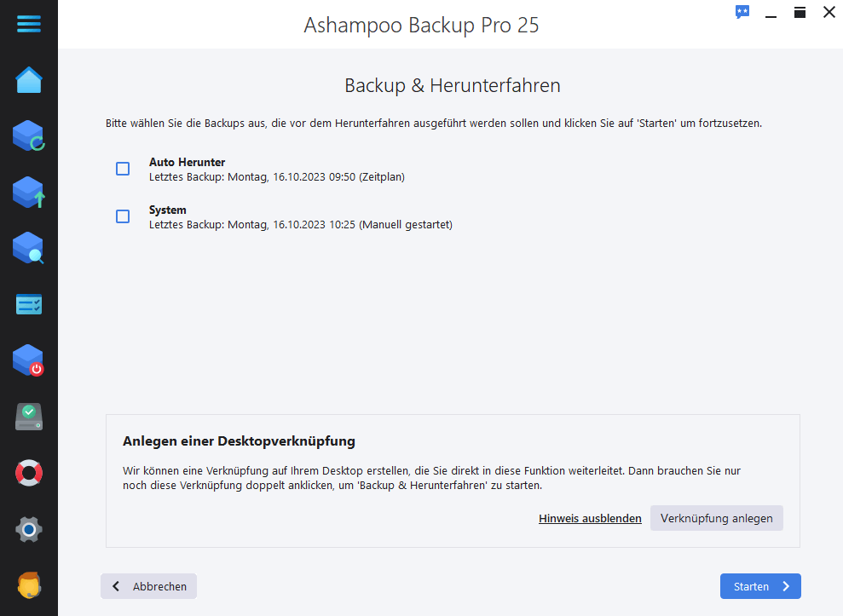
Task: Click the Starten button
Action: (x=760, y=586)
